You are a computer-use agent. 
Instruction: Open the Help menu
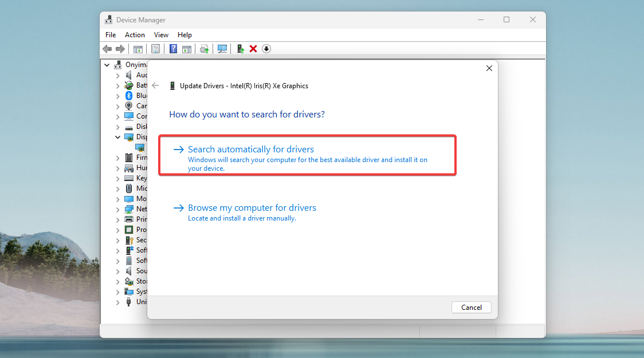(x=184, y=35)
